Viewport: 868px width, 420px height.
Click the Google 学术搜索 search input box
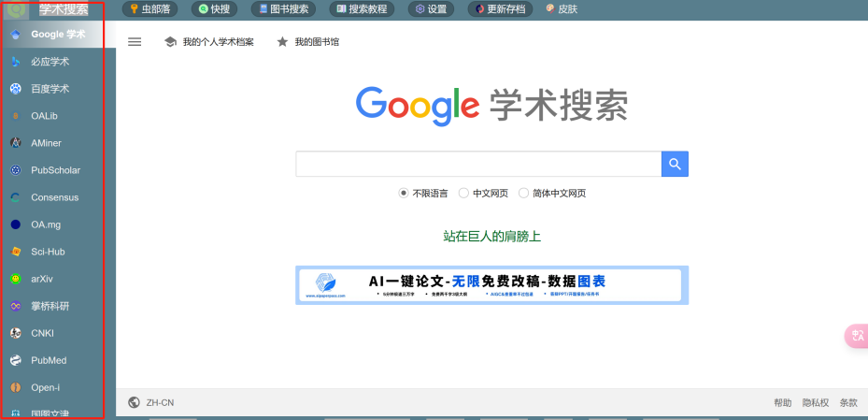(478, 164)
